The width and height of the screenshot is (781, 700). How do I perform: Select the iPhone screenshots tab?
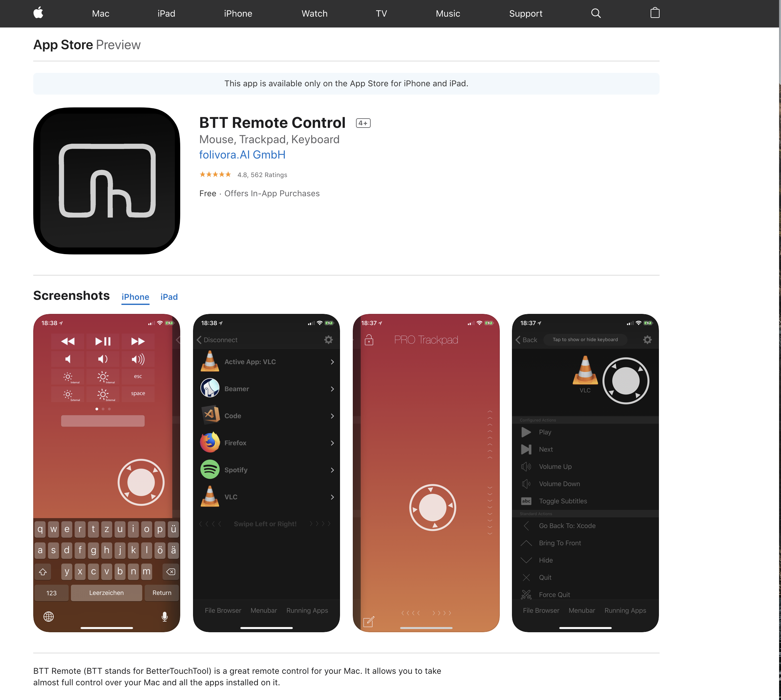pyautogui.click(x=135, y=297)
